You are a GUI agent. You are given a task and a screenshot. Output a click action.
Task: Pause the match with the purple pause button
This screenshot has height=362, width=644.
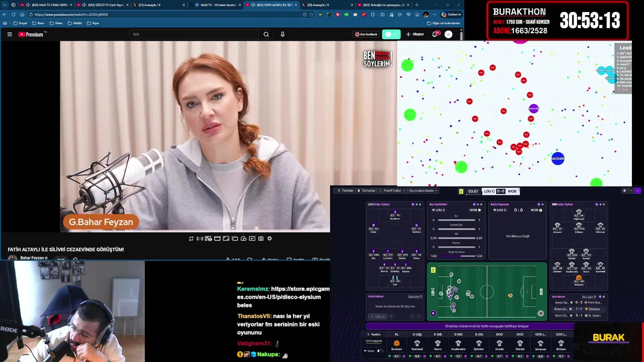(x=637, y=191)
